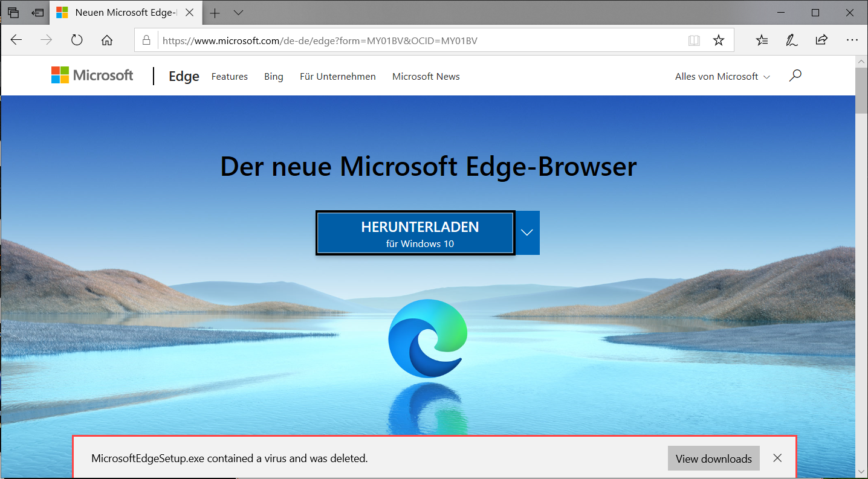Refresh the current page
The height and width of the screenshot is (479, 868).
76,40
